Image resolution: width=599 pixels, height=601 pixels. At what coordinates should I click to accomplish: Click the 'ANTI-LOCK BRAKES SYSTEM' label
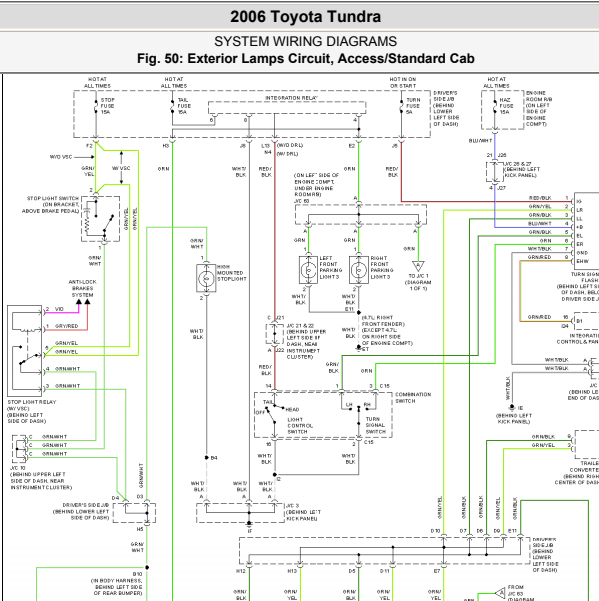tap(82, 288)
